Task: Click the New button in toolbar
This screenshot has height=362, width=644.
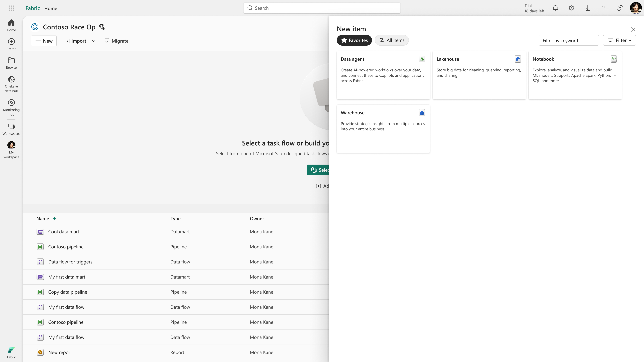Action: point(44,41)
